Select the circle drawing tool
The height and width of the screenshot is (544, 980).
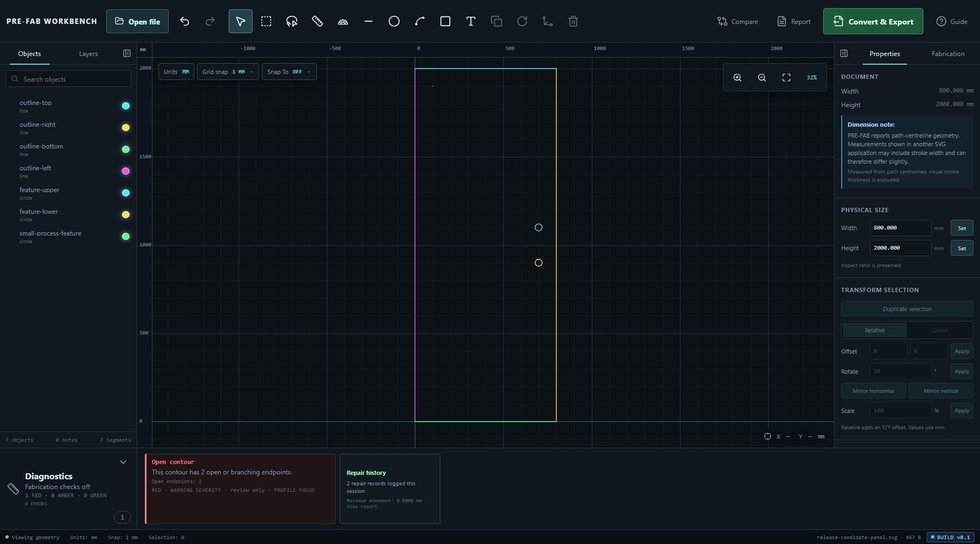pos(394,21)
